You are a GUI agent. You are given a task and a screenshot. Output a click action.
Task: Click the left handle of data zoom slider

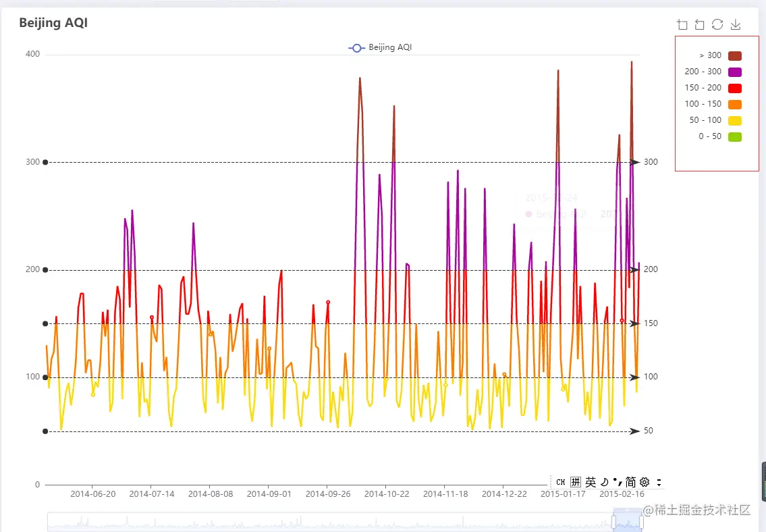click(614, 523)
